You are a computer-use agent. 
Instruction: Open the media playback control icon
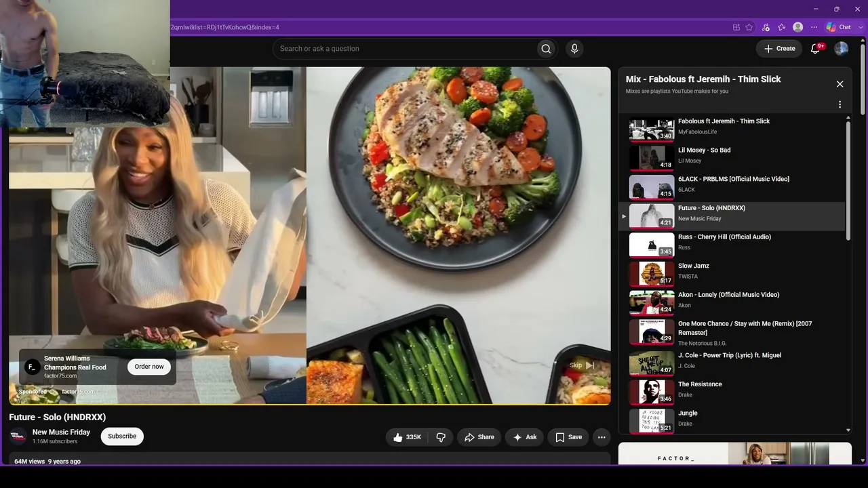[x=766, y=27]
